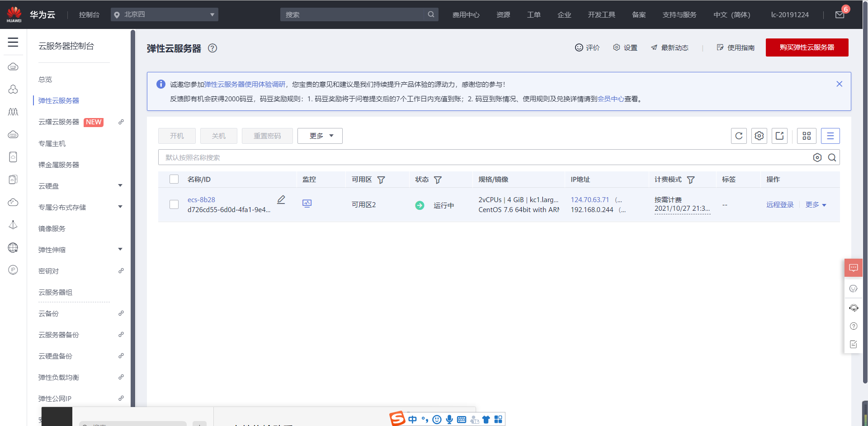Toggle Sogou Chinese input mode 中 icon
The image size is (868, 426).
(413, 420)
